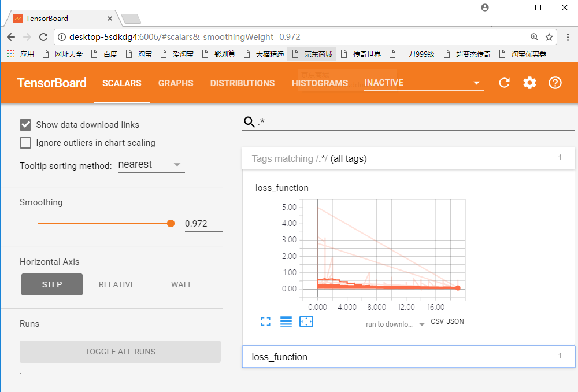
Task: Go forward in browser
Action: (x=27, y=37)
